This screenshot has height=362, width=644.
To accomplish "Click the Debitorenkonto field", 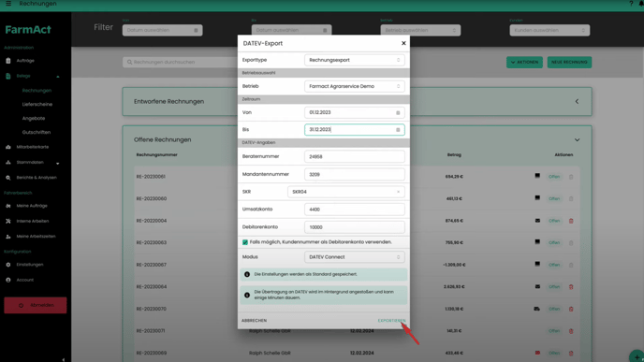I will [x=355, y=227].
